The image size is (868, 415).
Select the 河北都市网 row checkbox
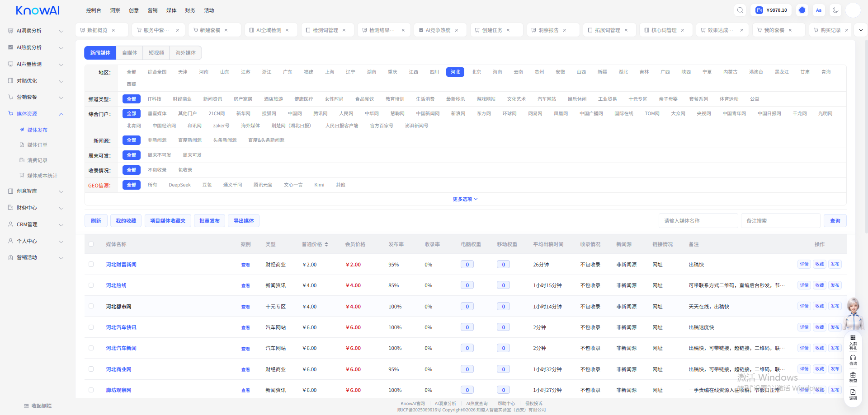pyautogui.click(x=91, y=306)
